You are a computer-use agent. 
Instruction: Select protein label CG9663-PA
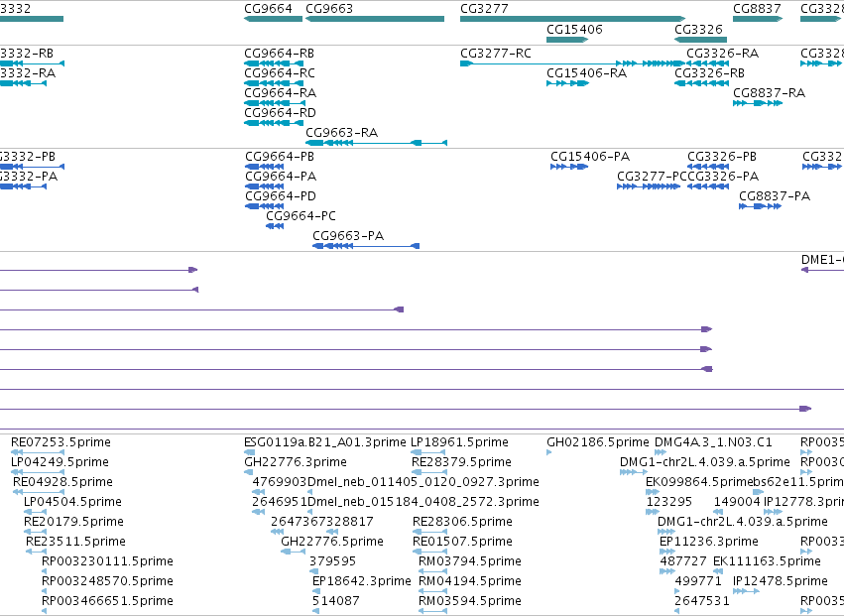click(348, 236)
